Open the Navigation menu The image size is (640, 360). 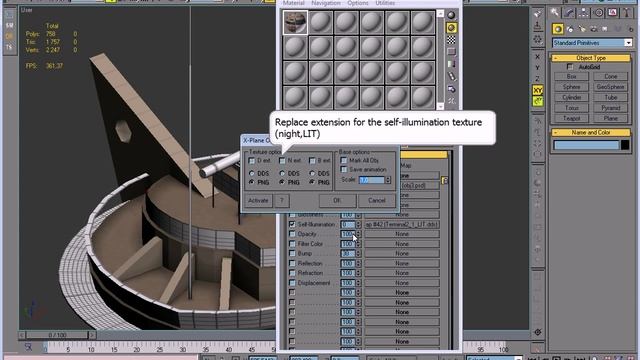coord(326,3)
